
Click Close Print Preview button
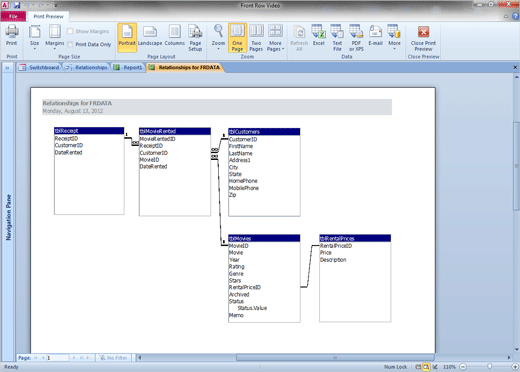pos(423,38)
